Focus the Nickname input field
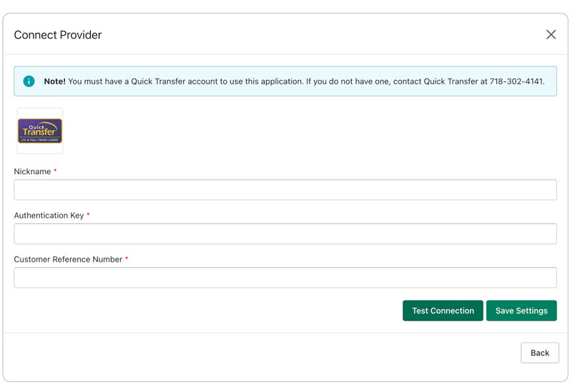572x392 pixels. (285, 190)
